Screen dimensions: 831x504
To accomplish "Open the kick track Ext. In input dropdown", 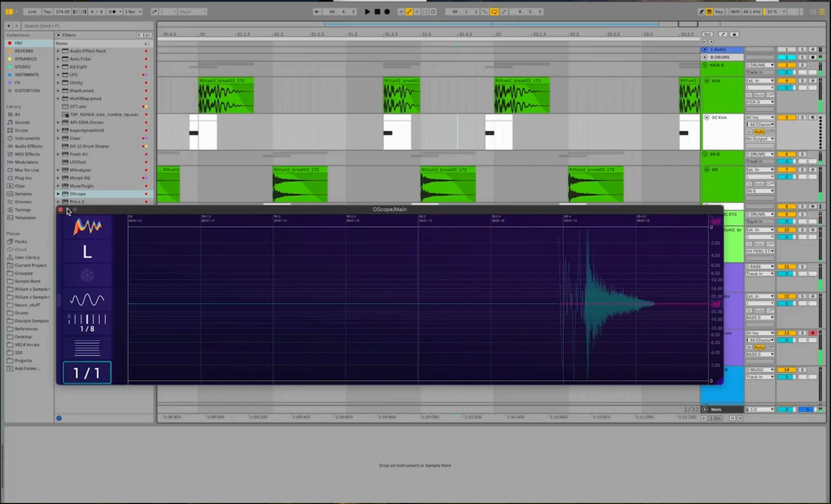I will pyautogui.click(x=760, y=81).
